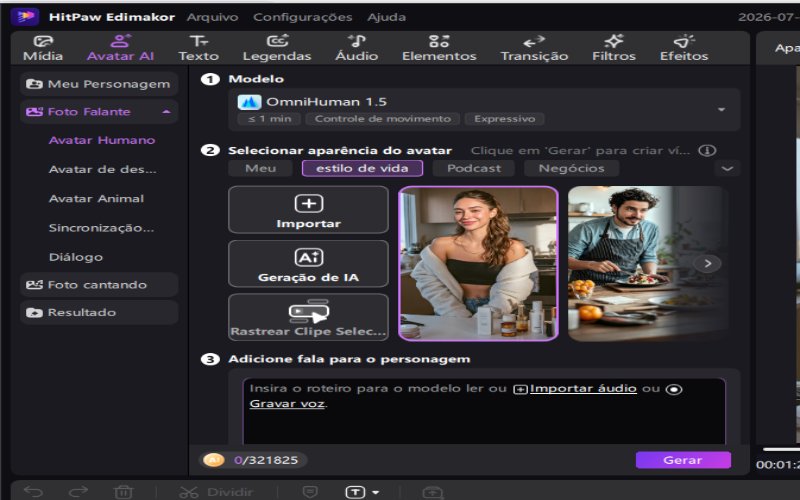The height and width of the screenshot is (500, 800).
Task: Open the Mídia panel
Action: (43, 48)
